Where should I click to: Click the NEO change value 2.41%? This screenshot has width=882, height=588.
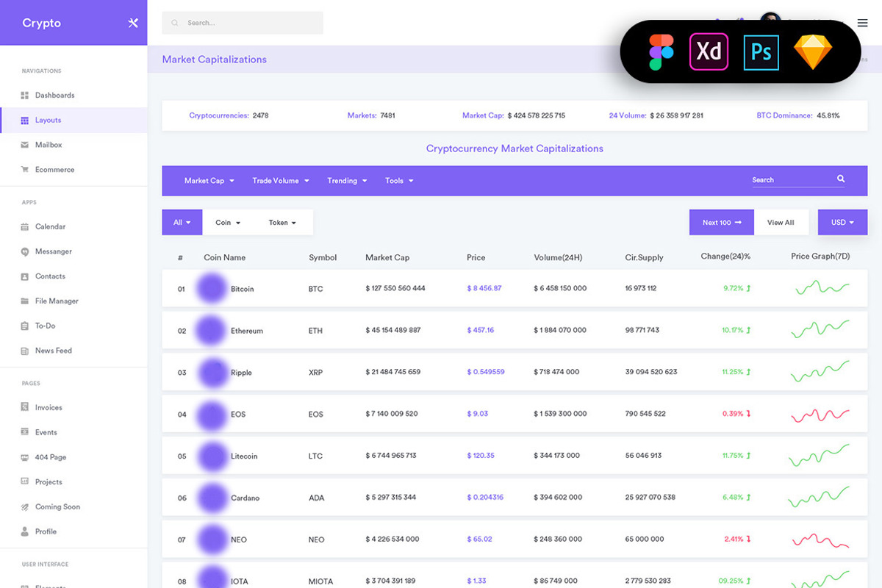pos(734,539)
